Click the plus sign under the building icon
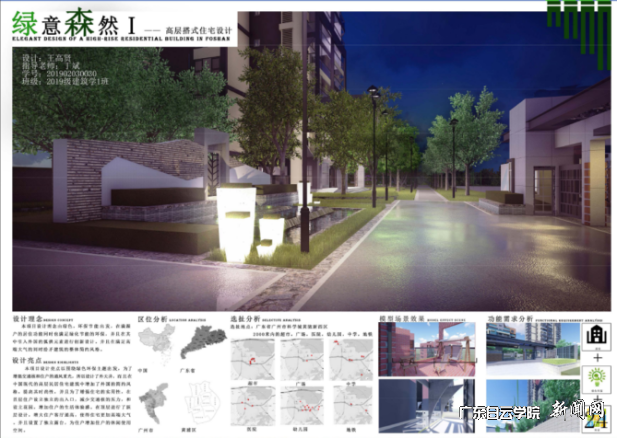The image size is (617, 438). point(597,355)
